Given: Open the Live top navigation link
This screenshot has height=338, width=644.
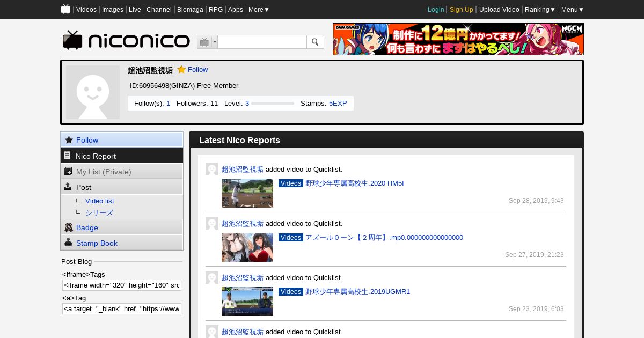Looking at the screenshot, I should pos(135,10).
